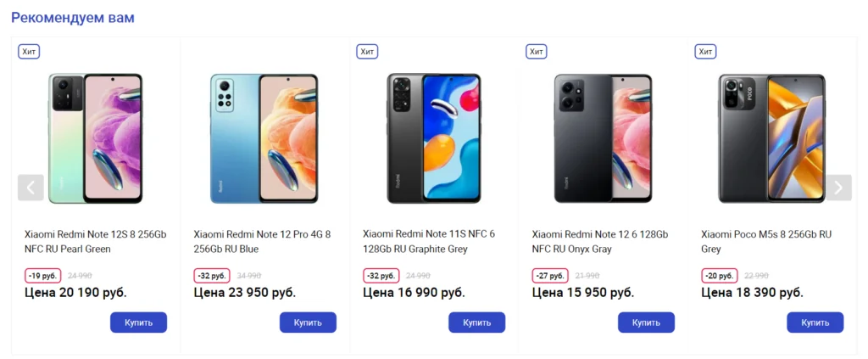Click the next carousel arrow

(x=838, y=188)
